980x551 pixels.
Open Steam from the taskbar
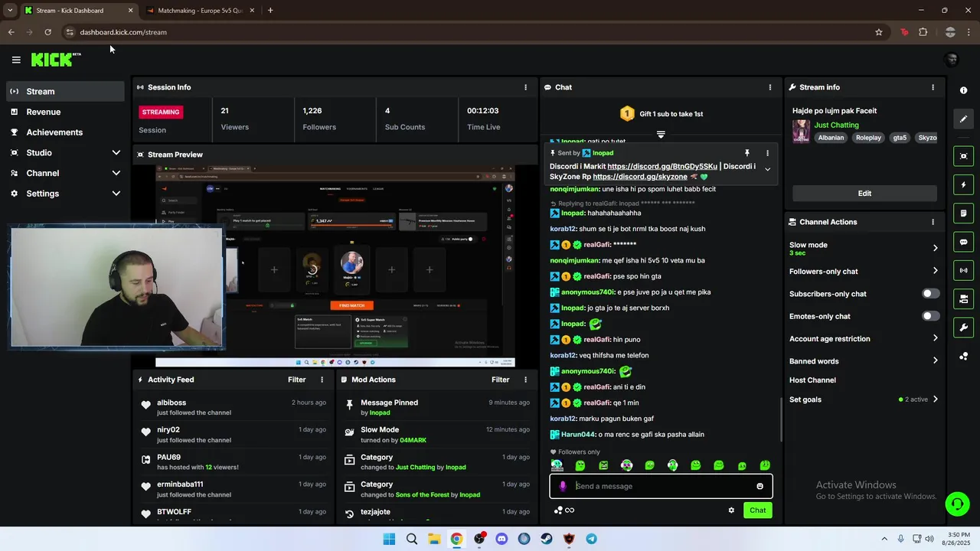[x=547, y=539]
